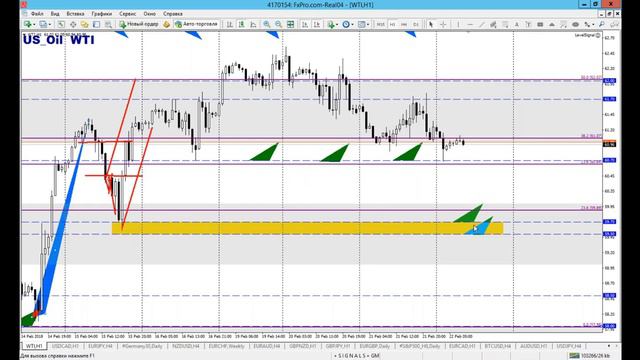Zoom in on the chart

[x=267, y=24]
